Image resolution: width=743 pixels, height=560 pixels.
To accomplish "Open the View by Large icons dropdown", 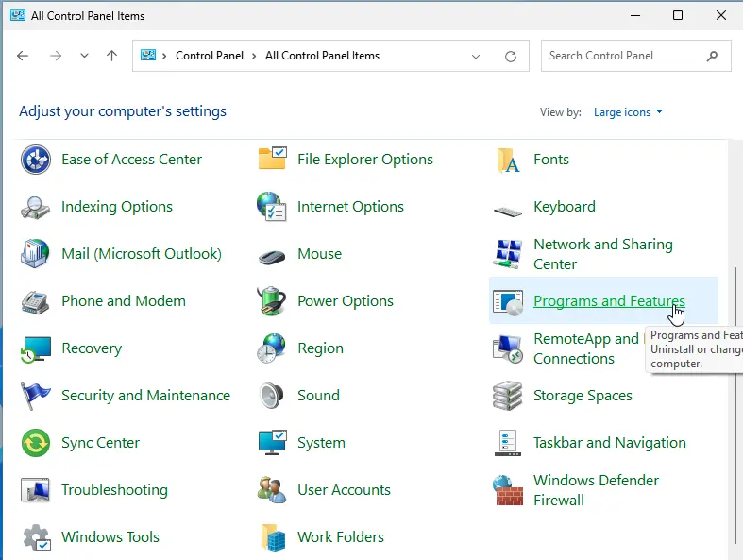I will [628, 112].
